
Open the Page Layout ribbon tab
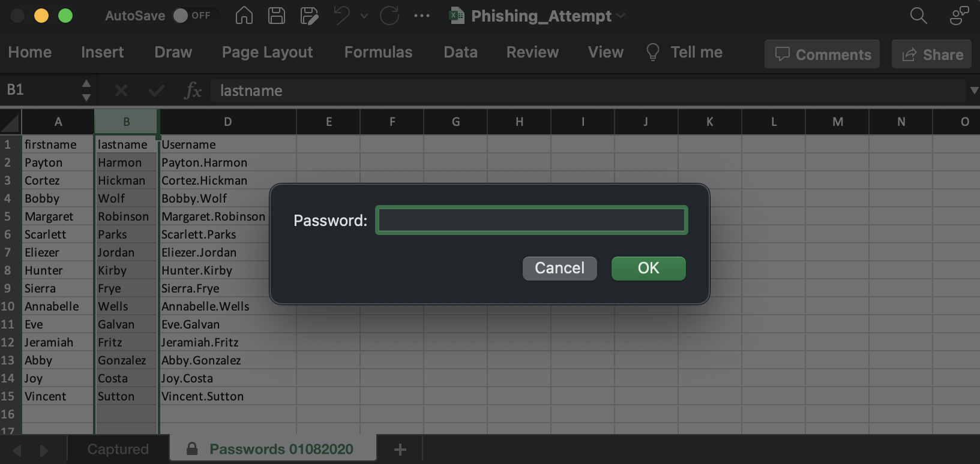pyautogui.click(x=267, y=52)
